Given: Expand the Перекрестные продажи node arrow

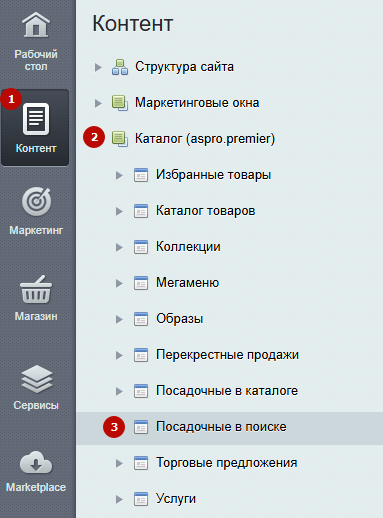Looking at the screenshot, I should coord(119,355).
